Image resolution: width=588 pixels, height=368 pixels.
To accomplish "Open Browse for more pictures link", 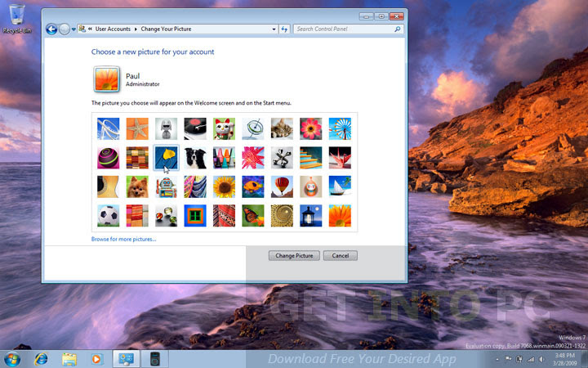I will pos(124,239).
